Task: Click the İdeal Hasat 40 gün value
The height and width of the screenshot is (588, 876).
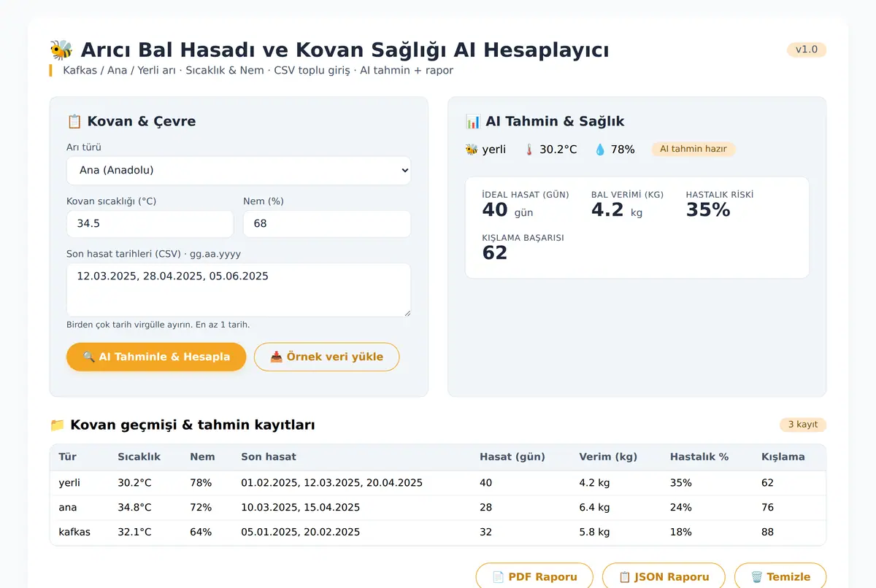Action: click(x=508, y=210)
